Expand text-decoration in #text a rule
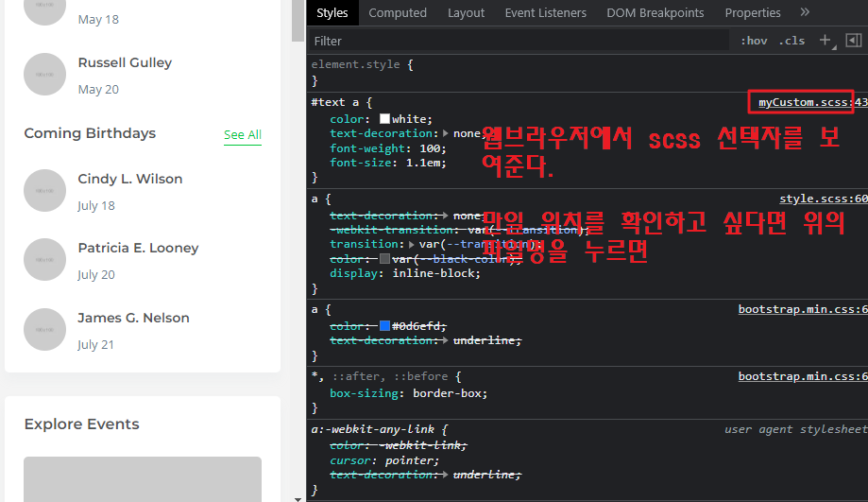The height and width of the screenshot is (502, 868). pyautogui.click(x=446, y=133)
